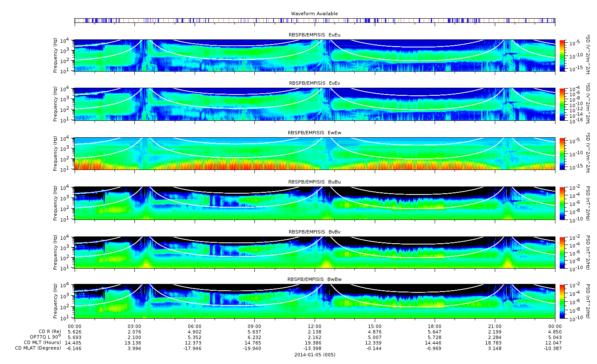Click the BuBu PSD color scale
This screenshot has height=364, width=597.
pos(562,203)
